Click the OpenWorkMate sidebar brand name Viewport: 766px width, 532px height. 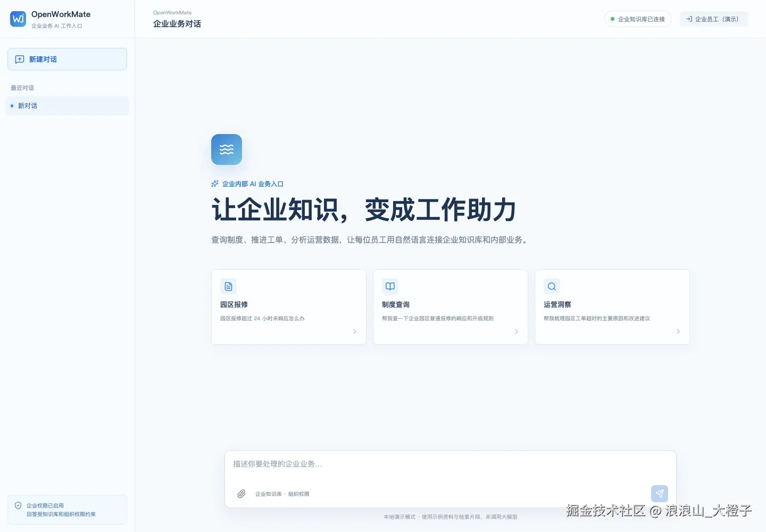click(61, 14)
